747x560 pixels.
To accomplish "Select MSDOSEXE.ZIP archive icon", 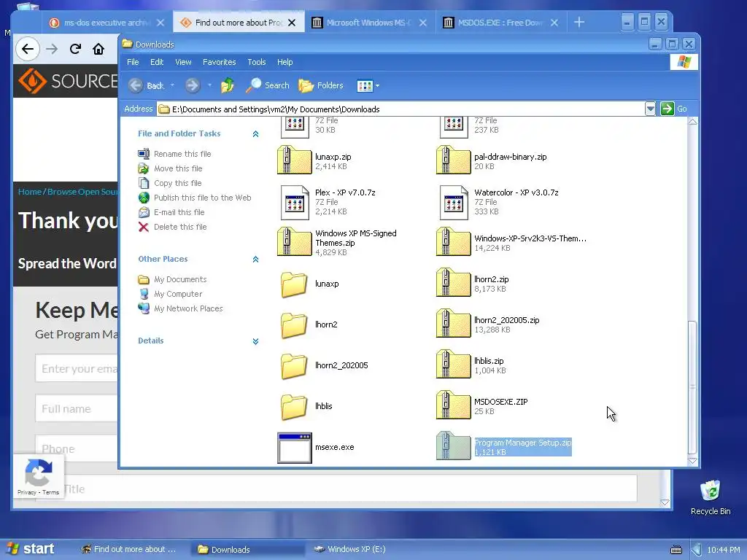I will (454, 405).
